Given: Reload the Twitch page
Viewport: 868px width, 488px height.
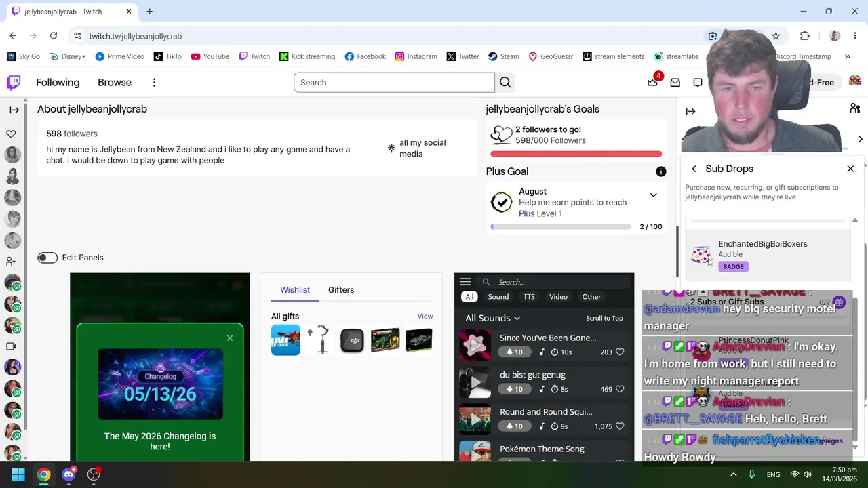Looking at the screenshot, I should coord(54,36).
